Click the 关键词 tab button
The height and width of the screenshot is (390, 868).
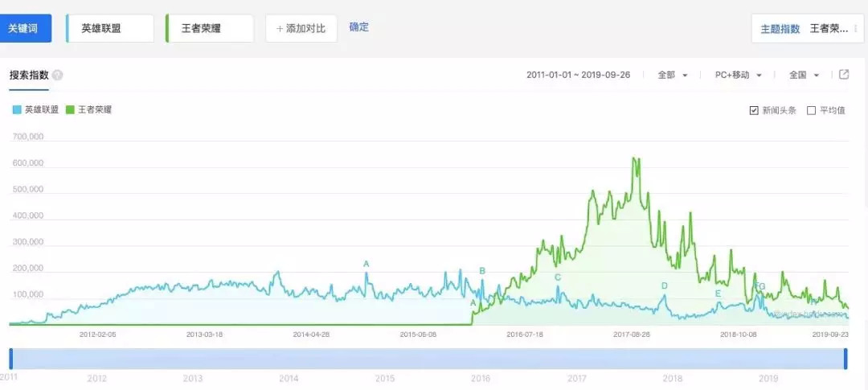[26, 28]
